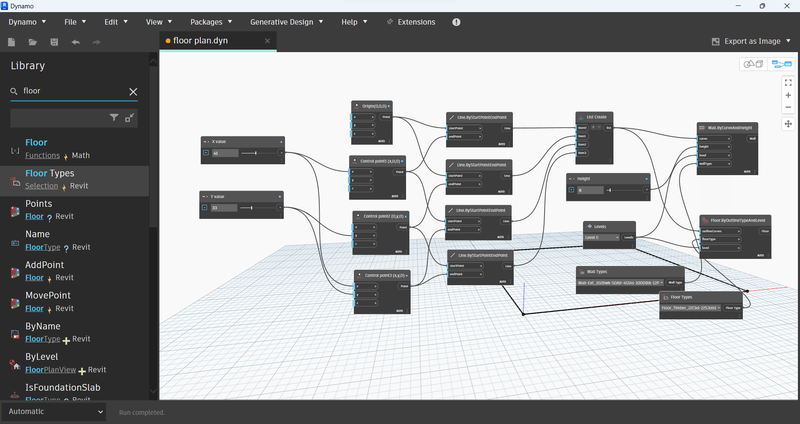Screen dimensions: 800x424
Task: Click the library search field
Action: [x=74, y=91]
